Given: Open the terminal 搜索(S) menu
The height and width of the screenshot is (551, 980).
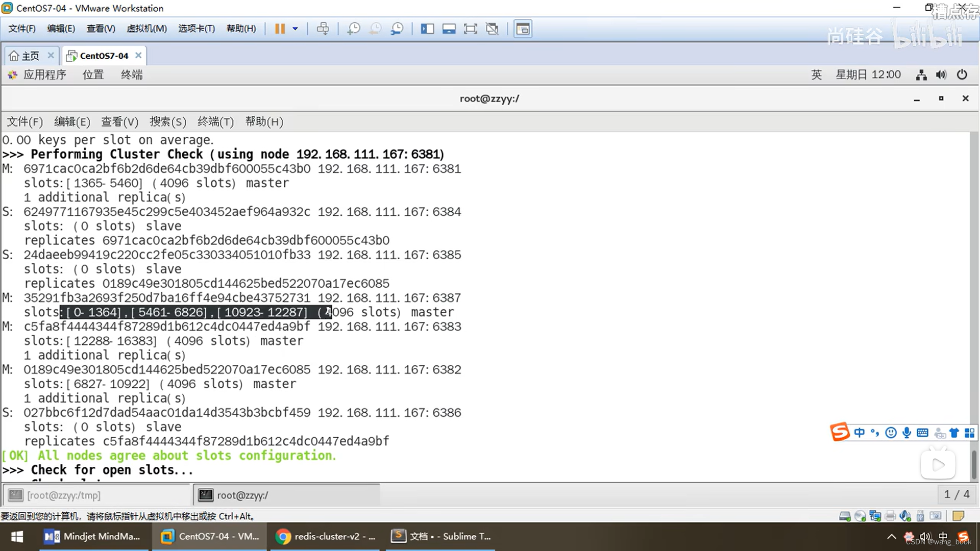Looking at the screenshot, I should [x=167, y=122].
